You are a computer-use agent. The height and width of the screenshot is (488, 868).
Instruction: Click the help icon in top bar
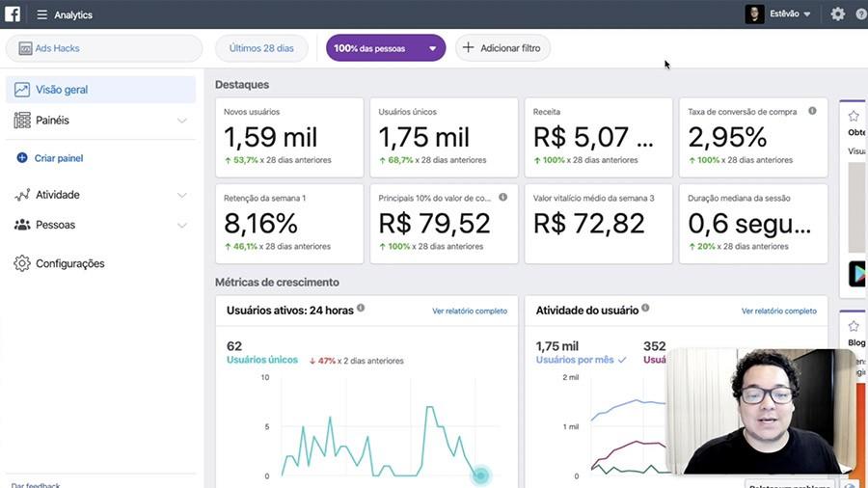click(862, 14)
